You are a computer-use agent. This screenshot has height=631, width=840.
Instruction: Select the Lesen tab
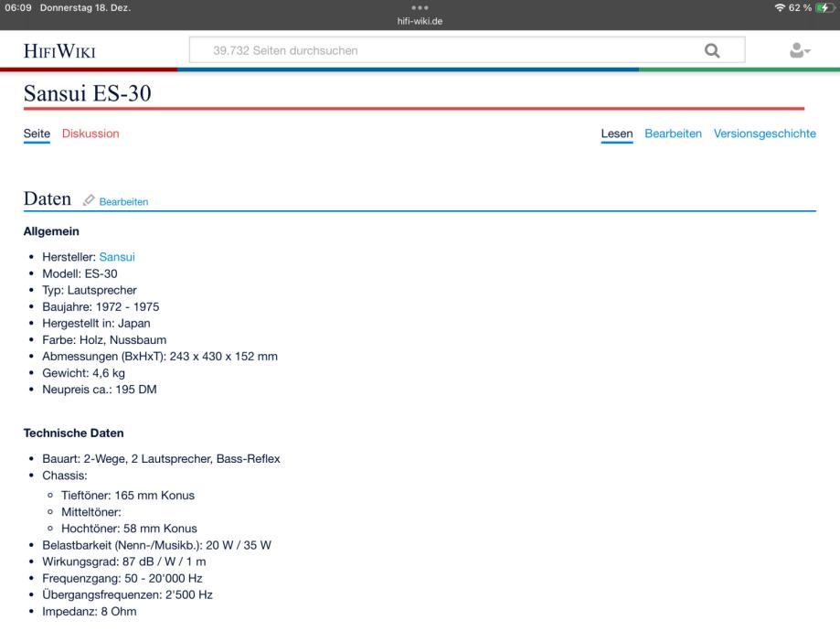tap(617, 134)
